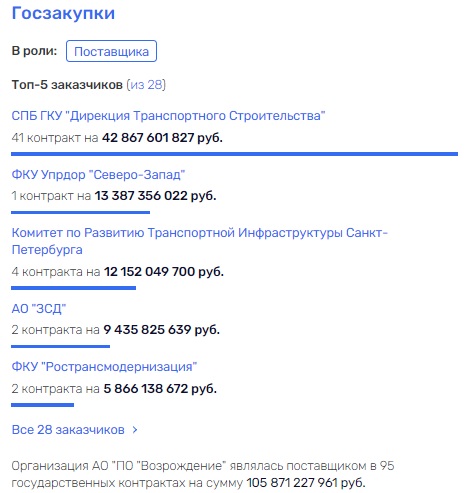
Task: Open the АО ЗСД customer link
Action: (x=39, y=309)
